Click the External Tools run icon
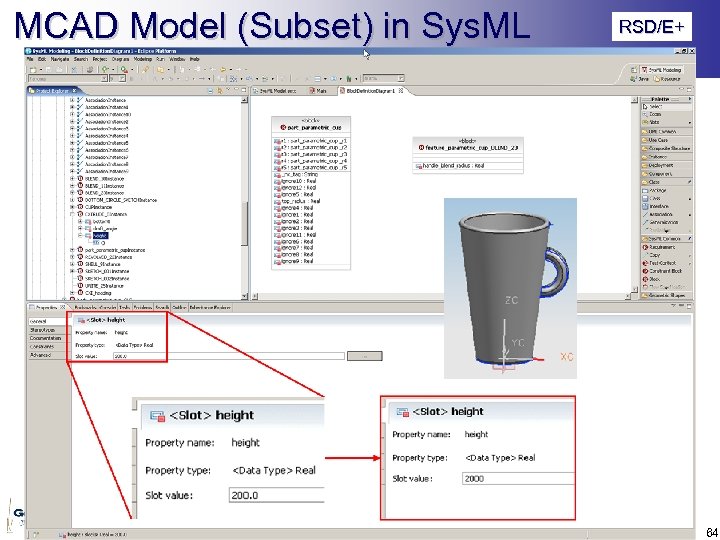 pos(124,70)
